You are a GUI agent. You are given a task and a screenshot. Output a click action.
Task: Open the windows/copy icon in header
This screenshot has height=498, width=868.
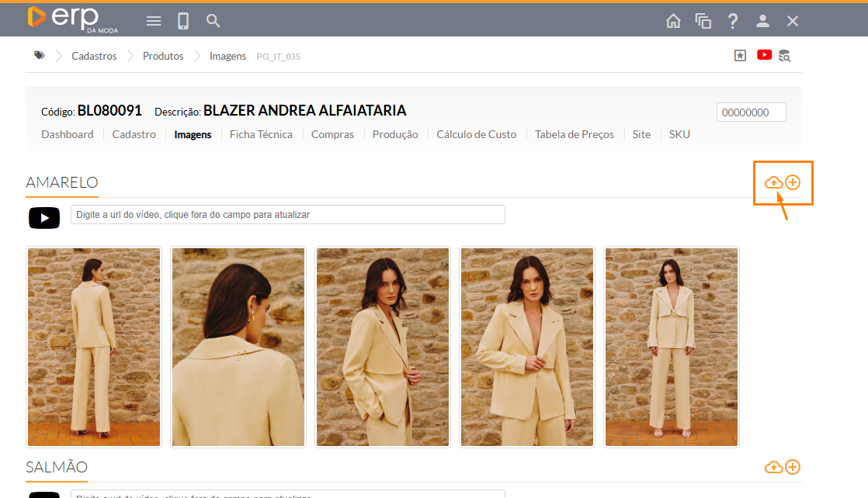click(703, 21)
